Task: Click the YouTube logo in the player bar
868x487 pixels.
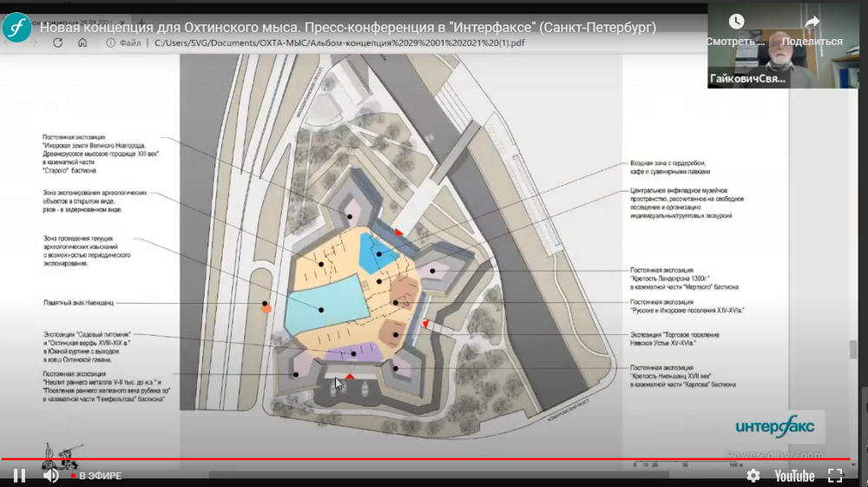Action: 793,476
